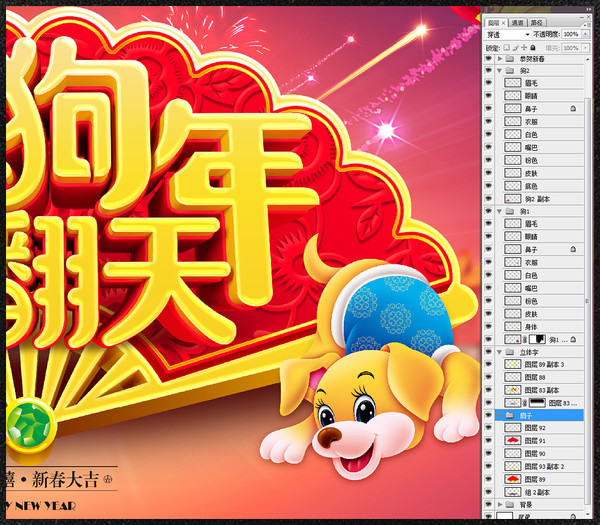600x525 pixels.
Task: Toggle visibility of 扇子 group
Action: click(488, 415)
